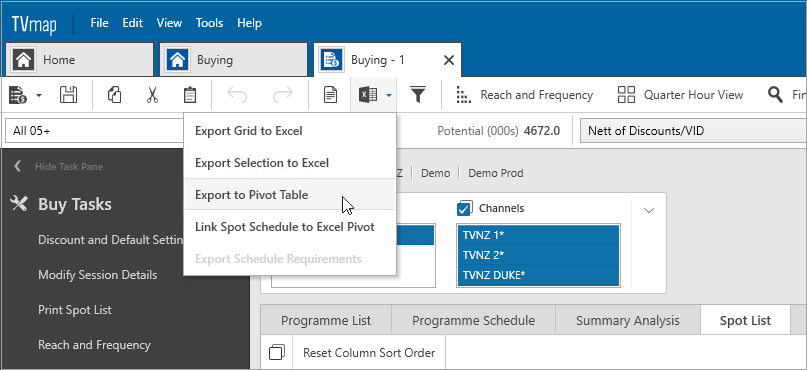Click the Buy Tasks heading
The width and height of the screenshot is (807, 370).
pos(75,204)
